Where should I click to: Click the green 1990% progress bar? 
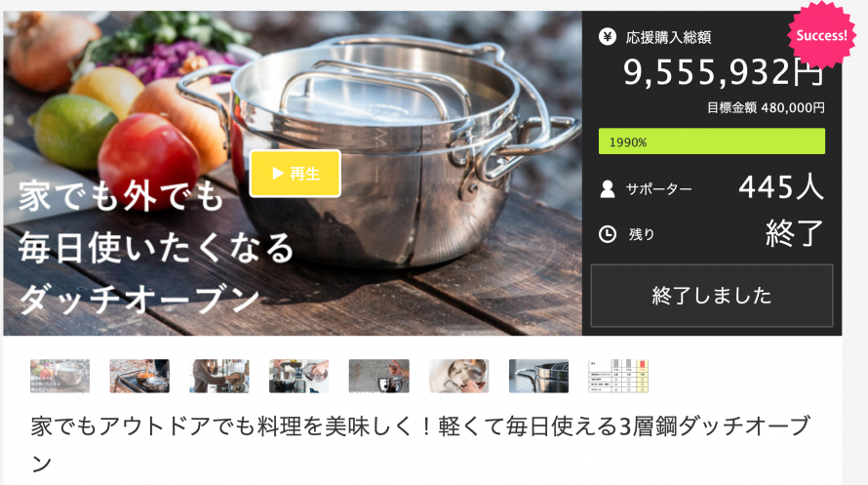click(711, 141)
